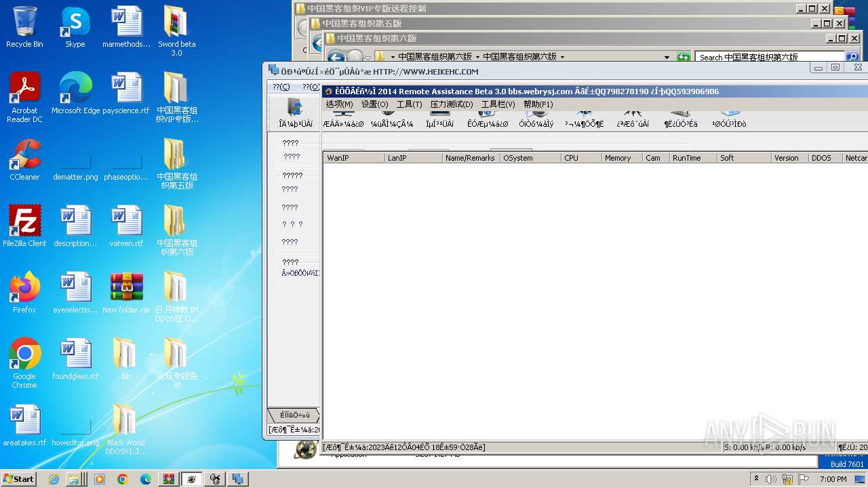Launch FileZilla Client shortcut
Screen dimensions: 868x488
pyautogui.click(x=24, y=226)
